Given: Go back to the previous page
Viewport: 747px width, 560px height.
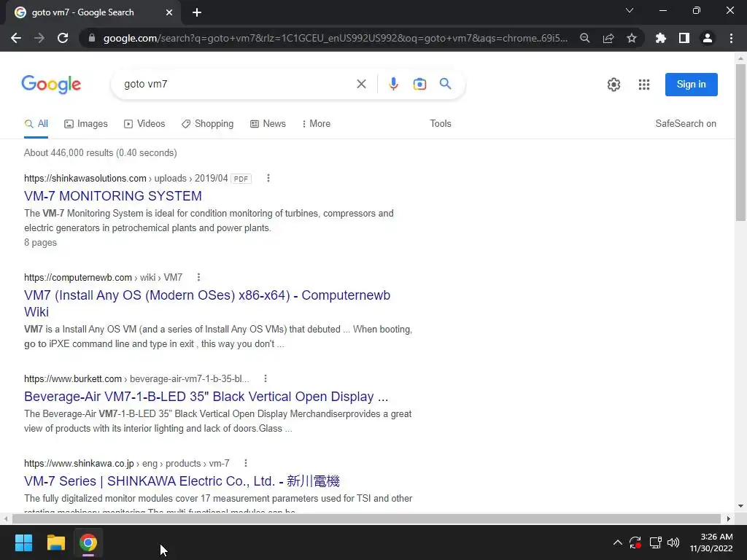Looking at the screenshot, I should (x=16, y=38).
